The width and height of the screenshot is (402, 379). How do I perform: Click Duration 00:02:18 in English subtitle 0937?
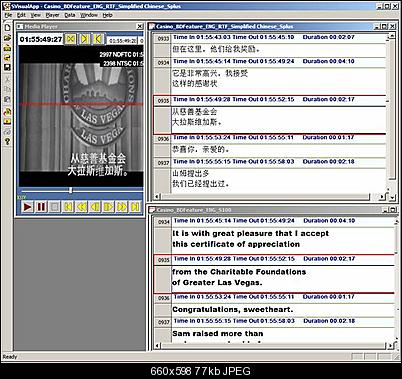(329, 321)
